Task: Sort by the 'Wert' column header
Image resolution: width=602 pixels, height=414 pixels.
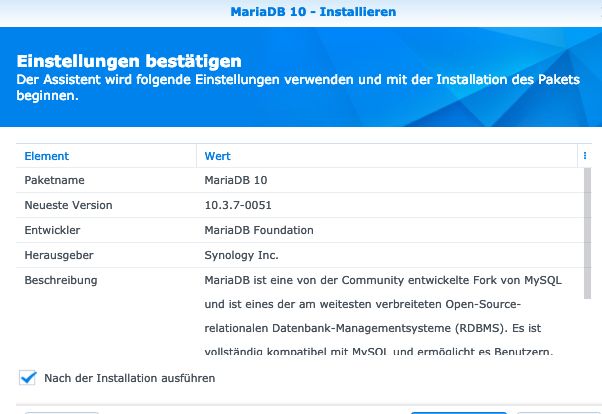Action: [217, 156]
